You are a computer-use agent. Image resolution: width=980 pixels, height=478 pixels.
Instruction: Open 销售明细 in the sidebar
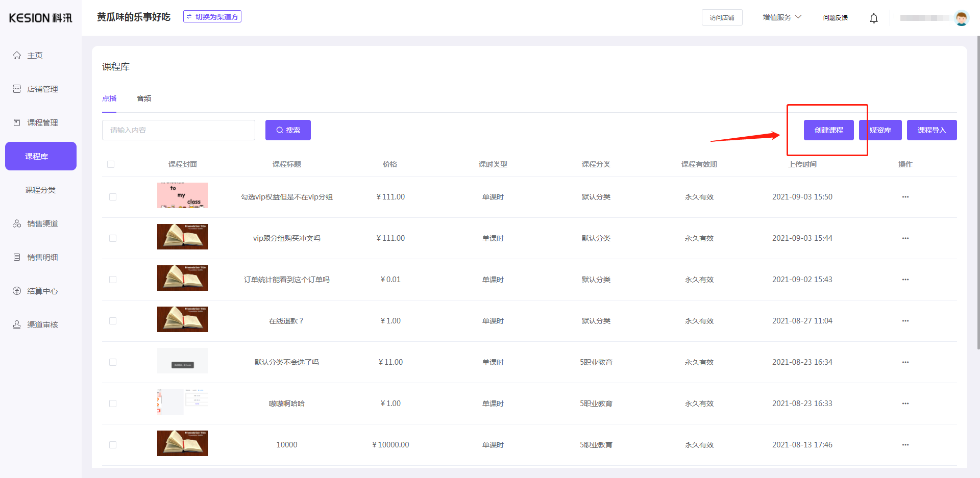pyautogui.click(x=42, y=258)
